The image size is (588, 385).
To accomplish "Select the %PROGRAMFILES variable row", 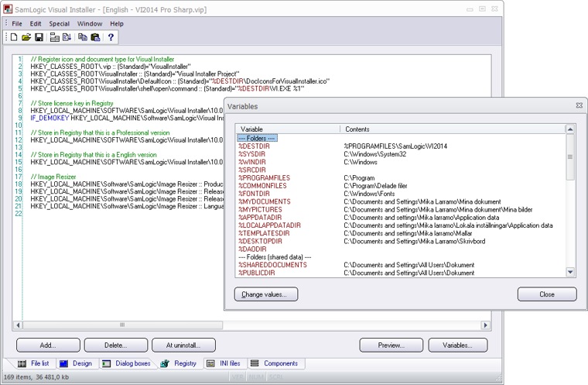I will (402, 177).
